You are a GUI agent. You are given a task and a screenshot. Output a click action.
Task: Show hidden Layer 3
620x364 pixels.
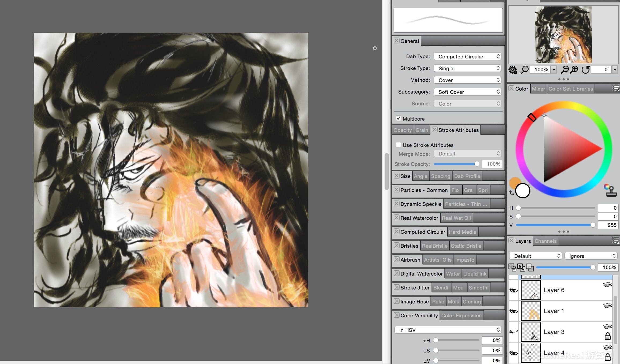tap(514, 332)
